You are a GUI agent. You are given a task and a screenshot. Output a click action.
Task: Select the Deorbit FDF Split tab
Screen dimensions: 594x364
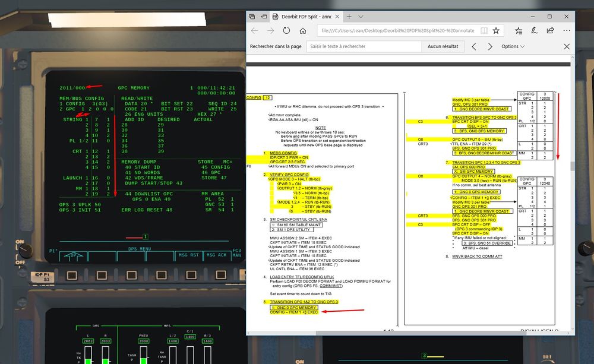coord(306,17)
